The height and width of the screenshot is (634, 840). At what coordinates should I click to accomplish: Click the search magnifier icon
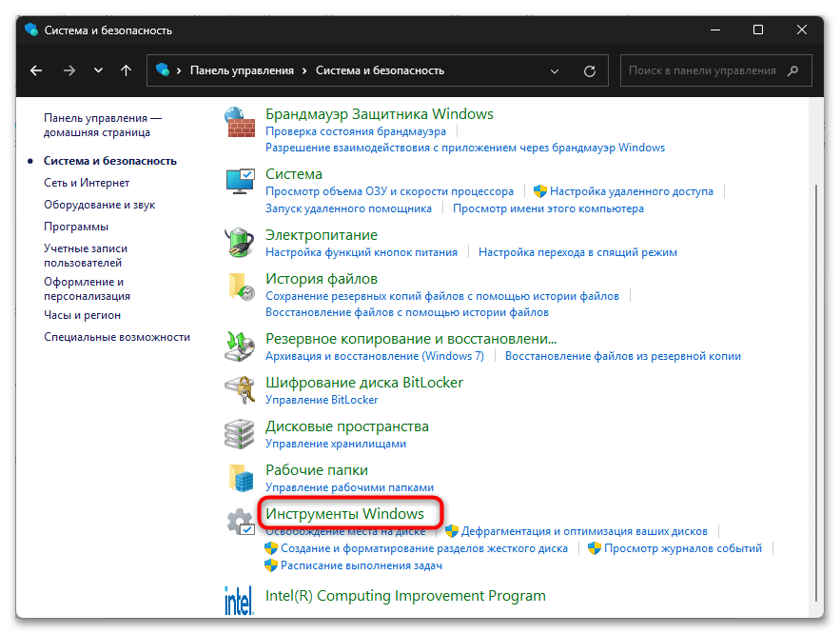pos(792,70)
